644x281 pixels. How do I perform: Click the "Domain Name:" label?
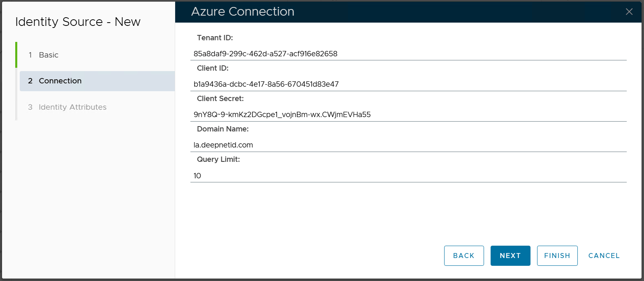[222, 129]
